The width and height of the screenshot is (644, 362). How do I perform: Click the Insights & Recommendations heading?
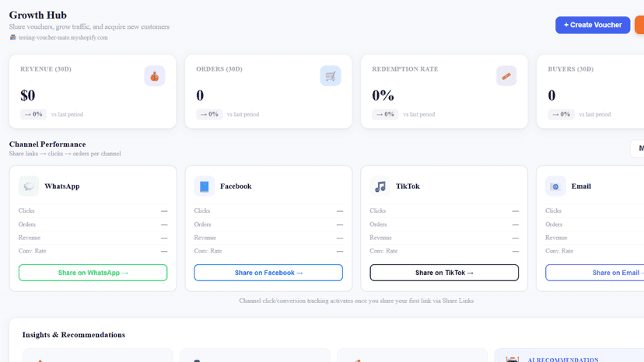[x=74, y=335]
